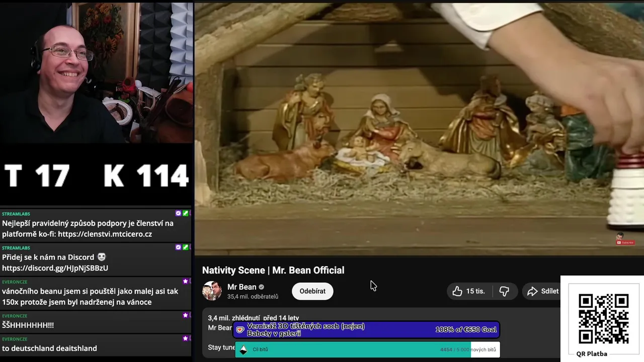Click the 'QR Platba' label
Viewport: 644px width, 362px height.
coord(592,354)
